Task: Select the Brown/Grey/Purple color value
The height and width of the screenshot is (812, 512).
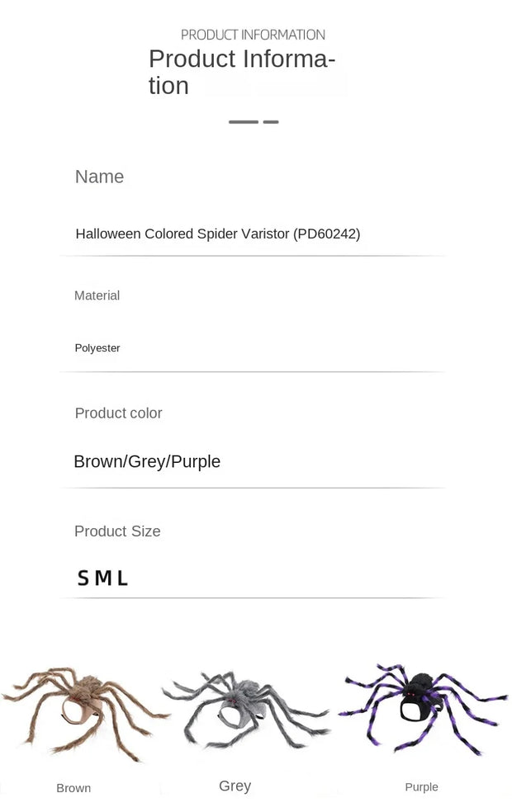Action: click(x=147, y=461)
